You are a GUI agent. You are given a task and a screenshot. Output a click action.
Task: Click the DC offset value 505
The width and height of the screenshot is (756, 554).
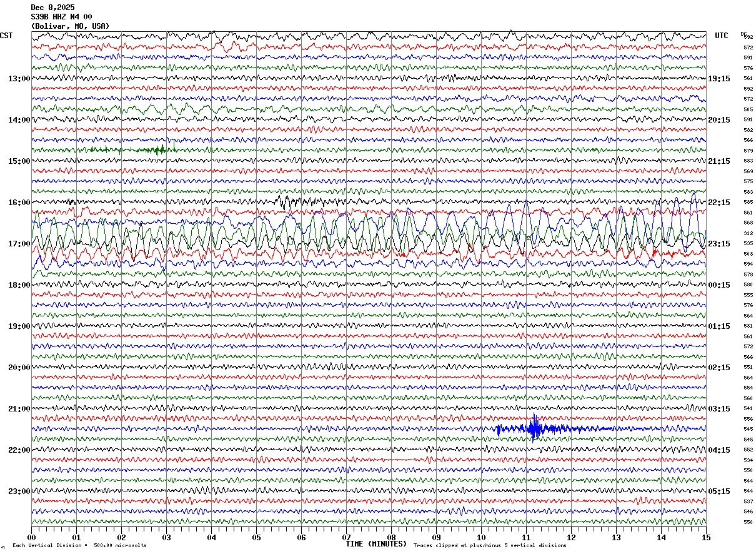pyautogui.click(x=748, y=109)
